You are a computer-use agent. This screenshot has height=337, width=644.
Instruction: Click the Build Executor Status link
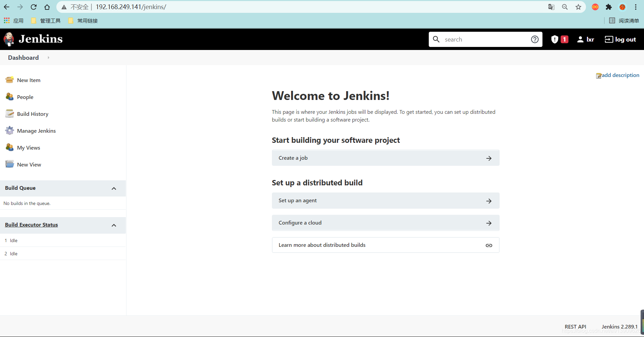[31, 225]
